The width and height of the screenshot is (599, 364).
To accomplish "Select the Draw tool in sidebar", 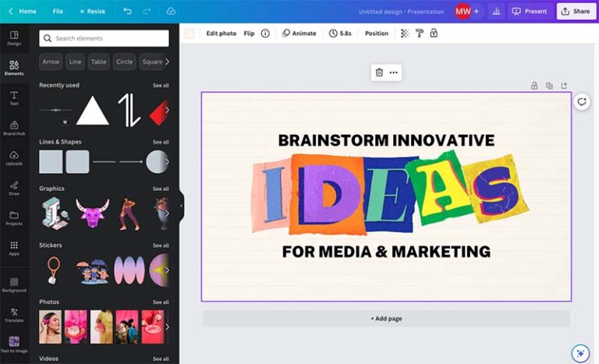I will (x=14, y=188).
